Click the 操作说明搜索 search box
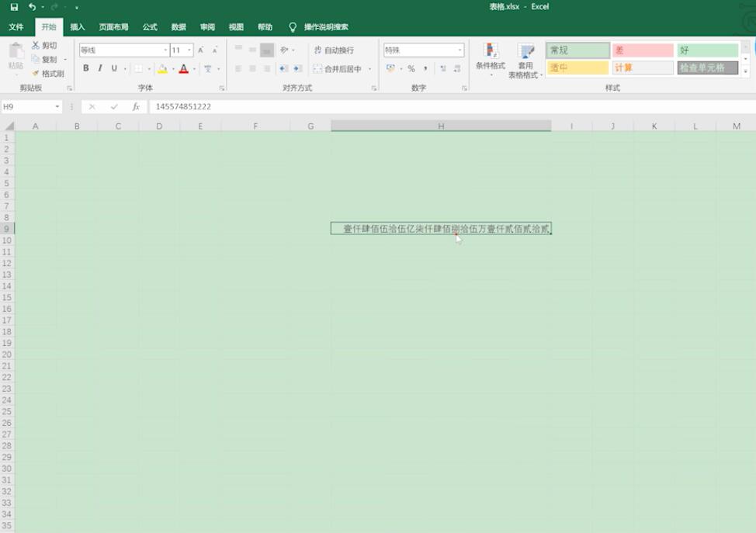756x533 pixels. click(x=326, y=27)
